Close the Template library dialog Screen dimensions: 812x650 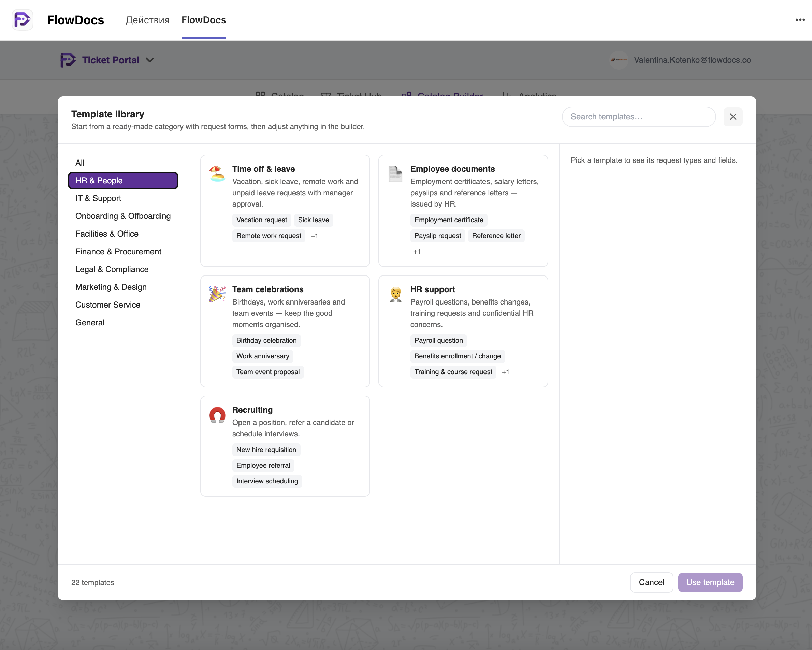click(733, 117)
